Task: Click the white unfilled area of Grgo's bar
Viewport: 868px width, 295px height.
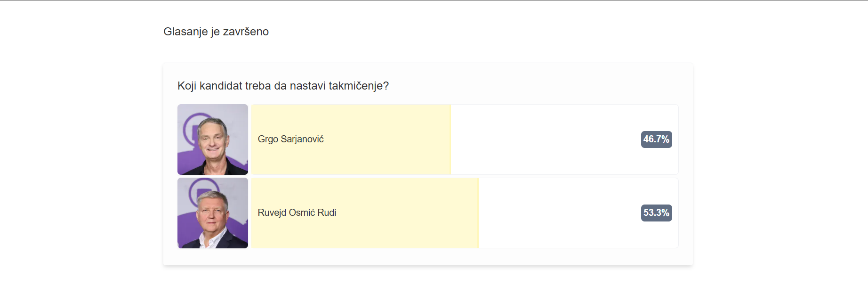Action: [x=541, y=139]
